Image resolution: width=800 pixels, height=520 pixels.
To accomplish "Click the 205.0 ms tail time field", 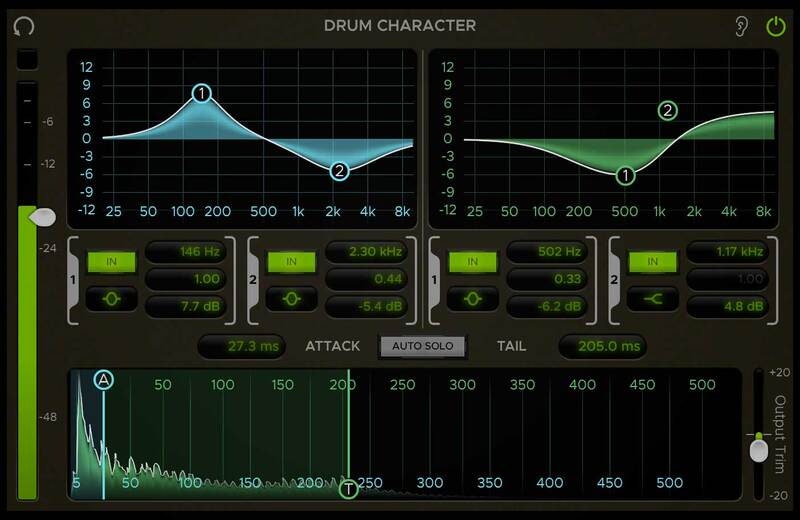I will pyautogui.click(x=602, y=346).
